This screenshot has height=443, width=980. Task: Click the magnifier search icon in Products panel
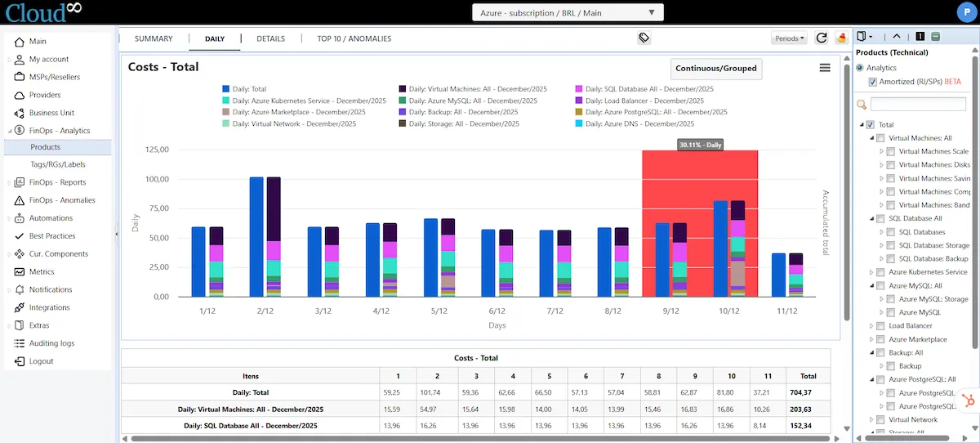862,105
